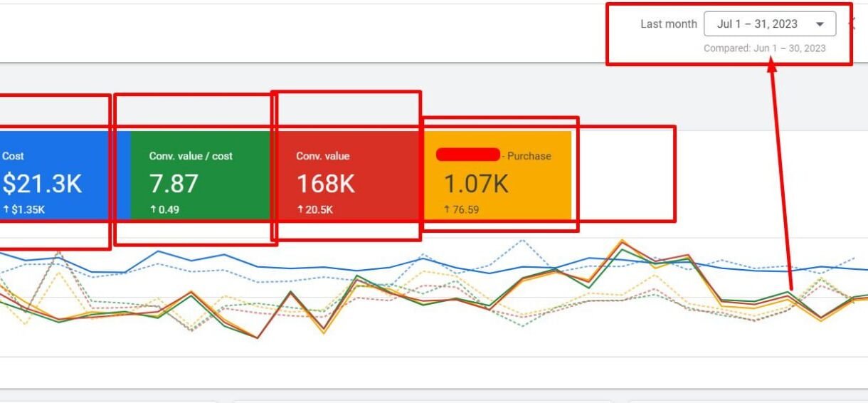Click the Conv. value / cost label text
868x403 pixels.
(191, 156)
